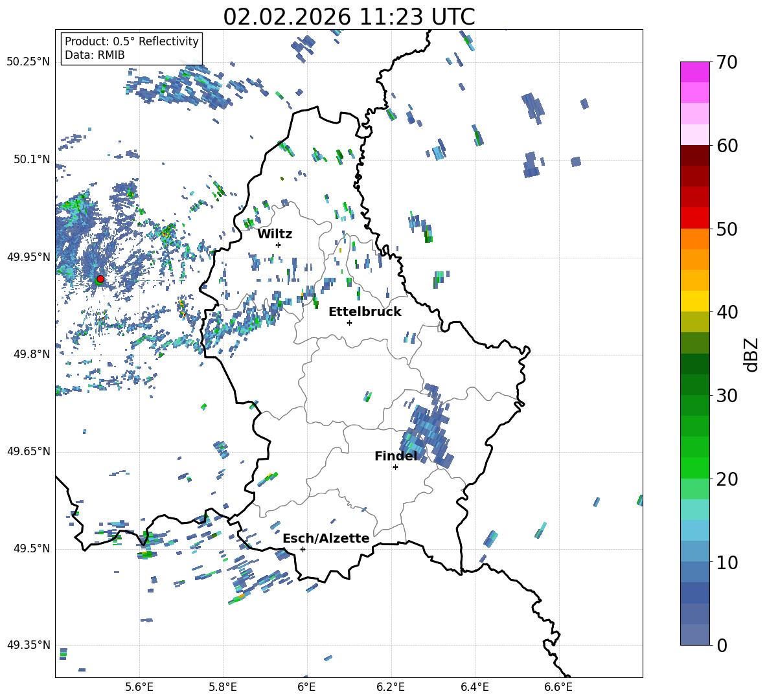Image resolution: width=767 pixels, height=700 pixels.
Task: Click the Wiltz station cross marker
Action: coord(278,245)
